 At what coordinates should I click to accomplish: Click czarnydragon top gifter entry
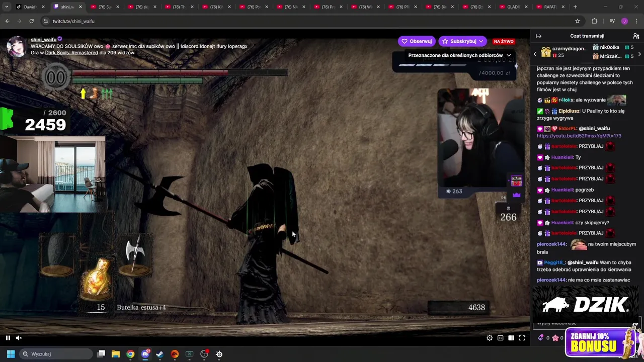(563, 52)
